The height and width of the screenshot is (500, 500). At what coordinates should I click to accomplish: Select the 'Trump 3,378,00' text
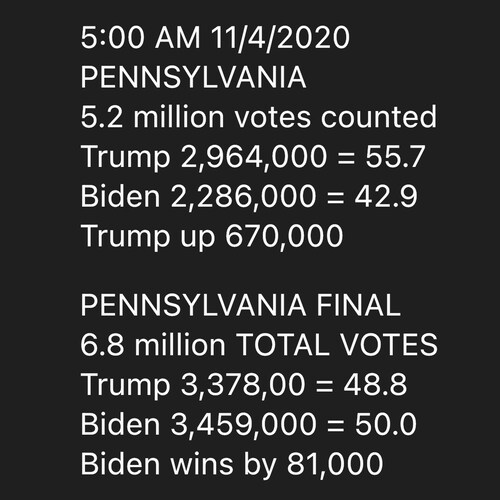(193, 385)
